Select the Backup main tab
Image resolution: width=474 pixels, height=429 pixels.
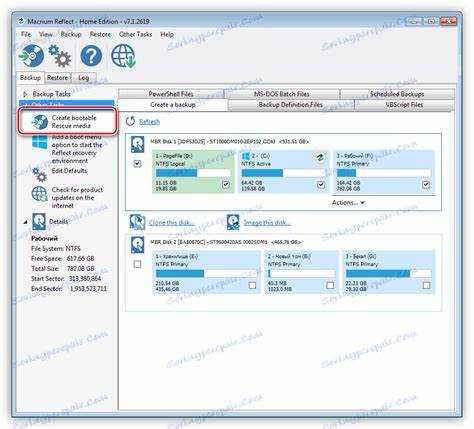pos(30,77)
